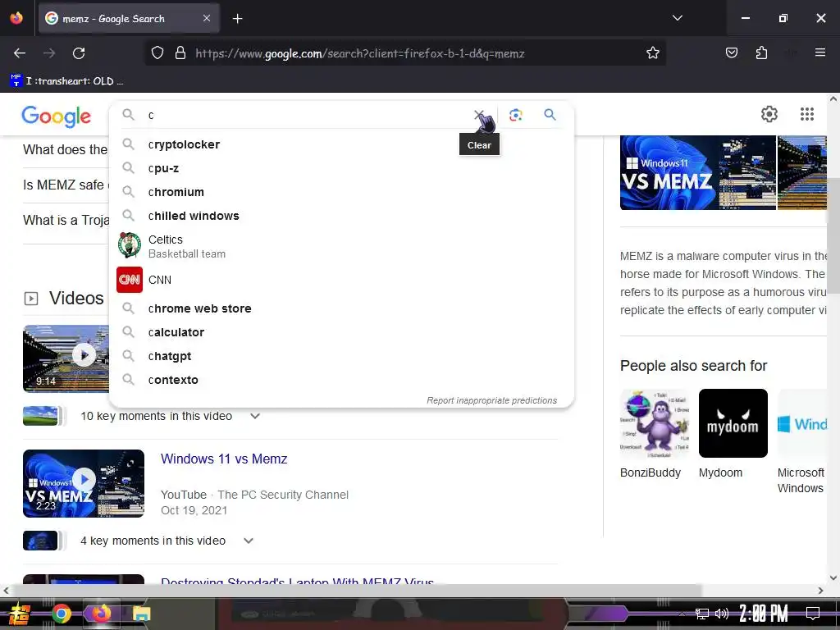Screen dimensions: 840x630
Task: Open BonziBuddy related search
Action: pyautogui.click(x=654, y=434)
